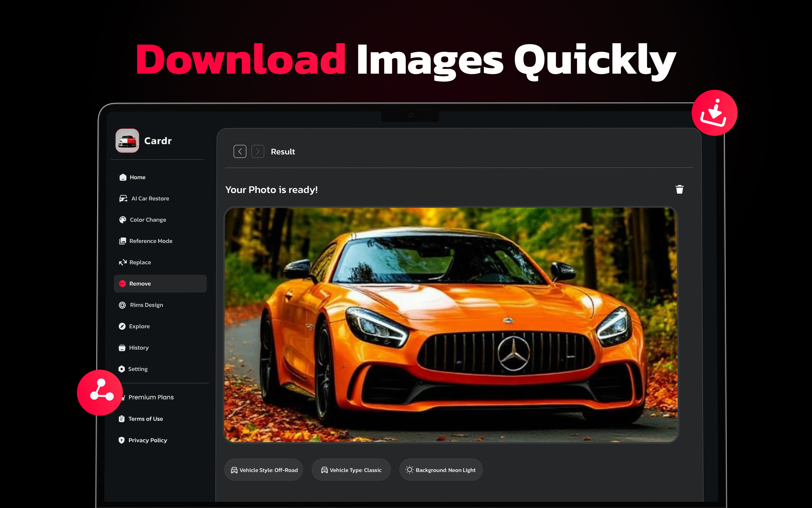The height and width of the screenshot is (508, 812).
Task: Open Terms of Use link
Action: pyautogui.click(x=145, y=419)
